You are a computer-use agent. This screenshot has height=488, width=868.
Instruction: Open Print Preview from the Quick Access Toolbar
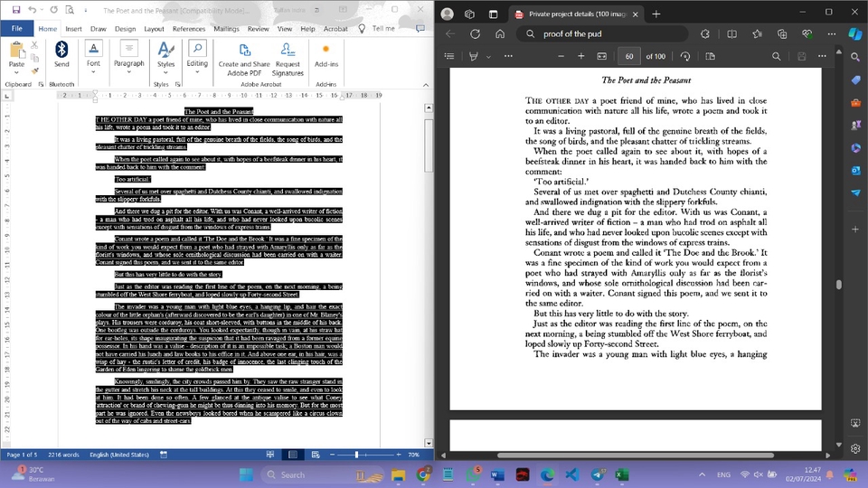point(70,9)
